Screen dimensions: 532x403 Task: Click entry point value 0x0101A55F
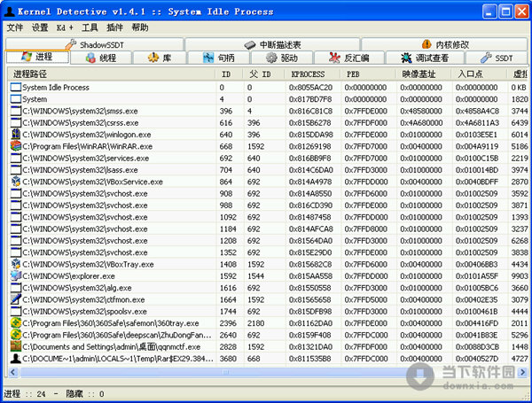point(477,275)
